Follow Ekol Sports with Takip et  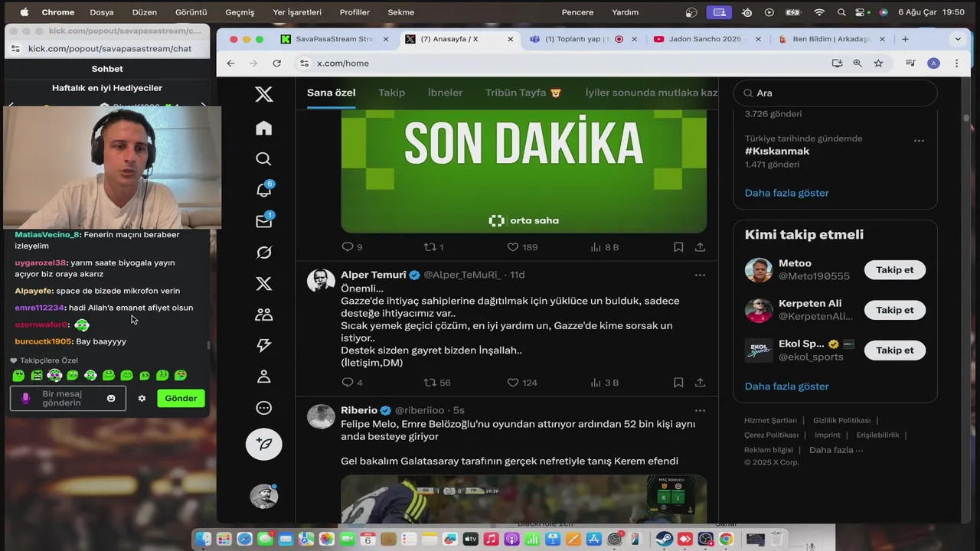(x=895, y=350)
